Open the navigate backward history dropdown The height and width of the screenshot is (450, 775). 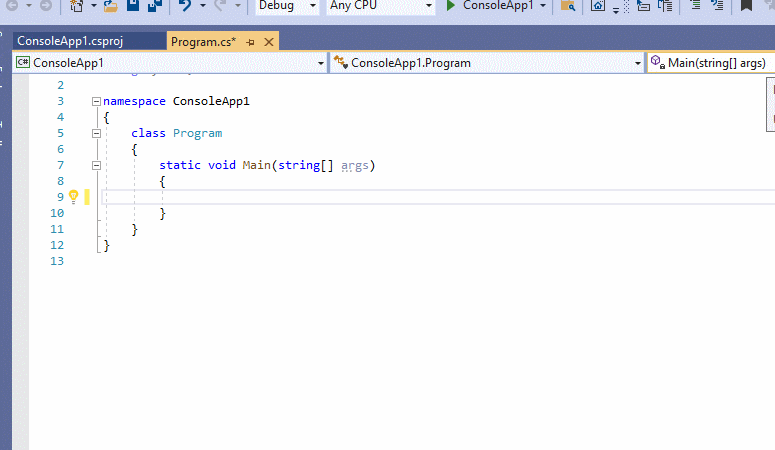29,6
